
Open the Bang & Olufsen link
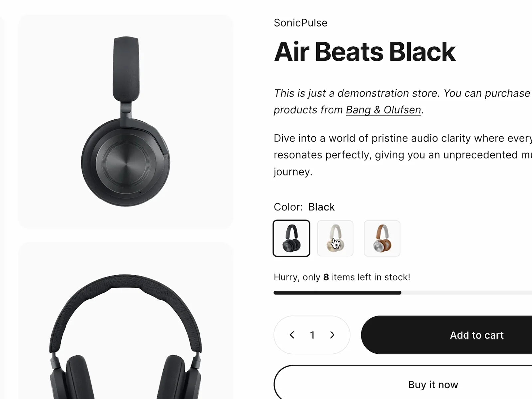pyautogui.click(x=383, y=110)
